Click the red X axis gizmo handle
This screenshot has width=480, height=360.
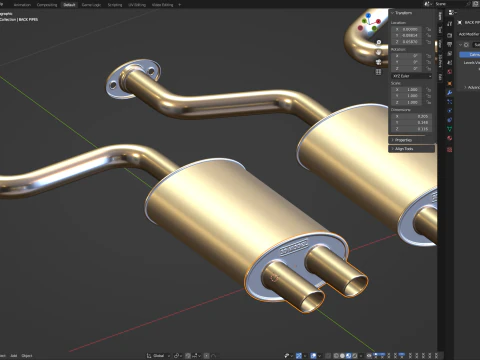pyautogui.click(x=379, y=22)
